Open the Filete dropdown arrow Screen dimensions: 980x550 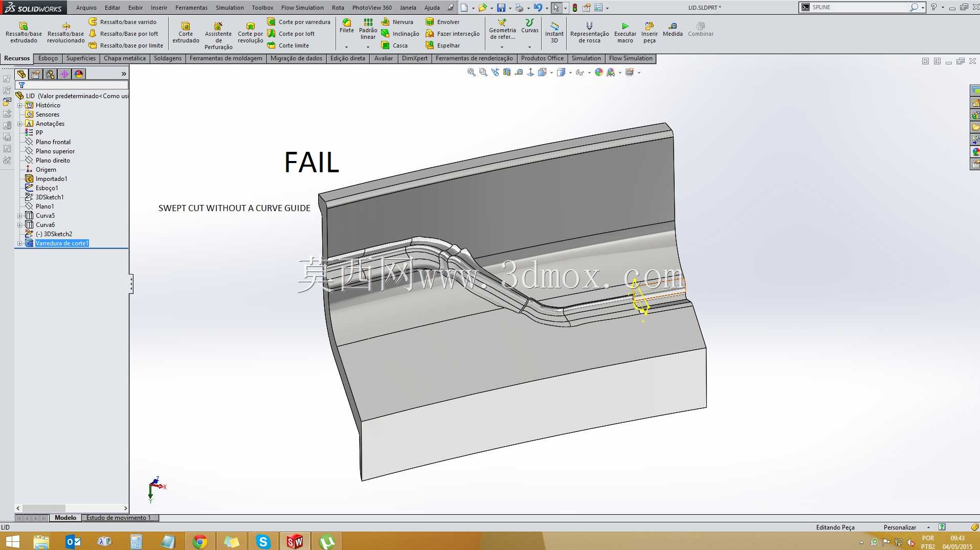[346, 47]
